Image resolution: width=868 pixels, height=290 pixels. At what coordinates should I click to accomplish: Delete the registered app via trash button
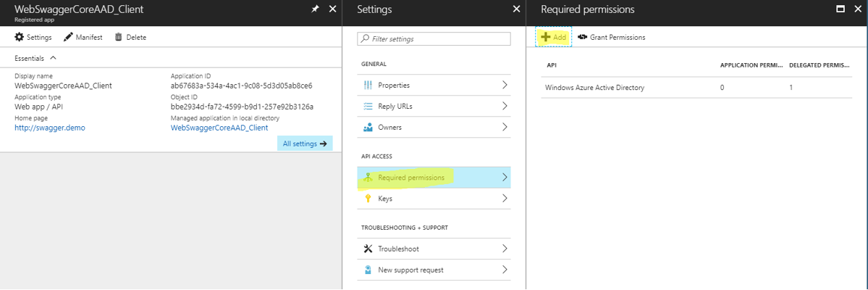pyautogui.click(x=130, y=37)
